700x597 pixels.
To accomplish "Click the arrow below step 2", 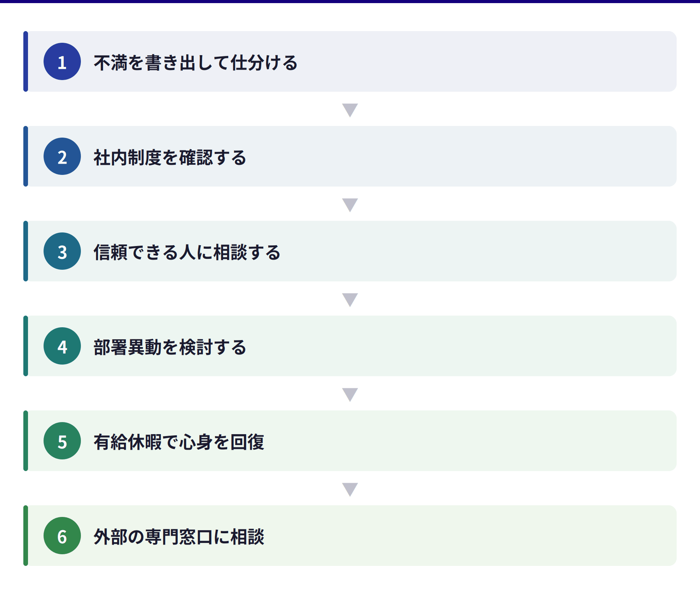I will [350, 204].
